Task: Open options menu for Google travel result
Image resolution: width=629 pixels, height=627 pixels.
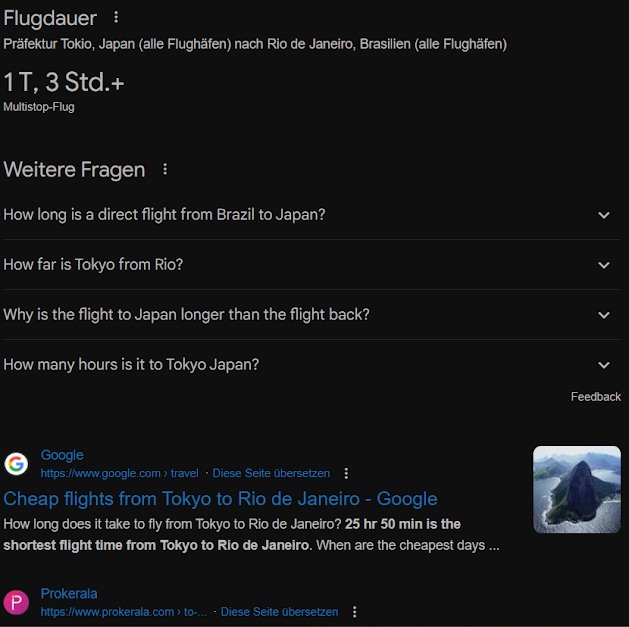Action: (346, 473)
